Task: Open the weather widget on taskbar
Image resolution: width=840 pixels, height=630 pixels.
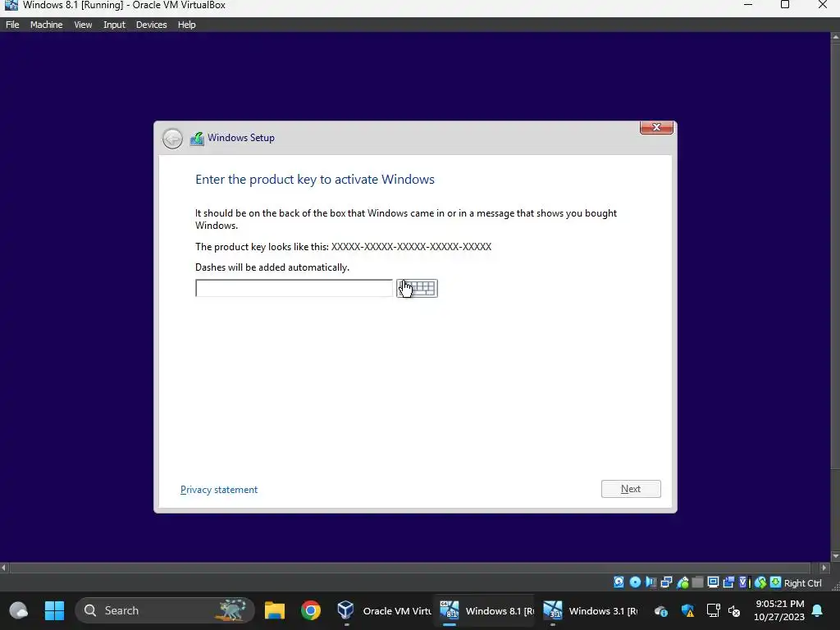Action: point(18,610)
